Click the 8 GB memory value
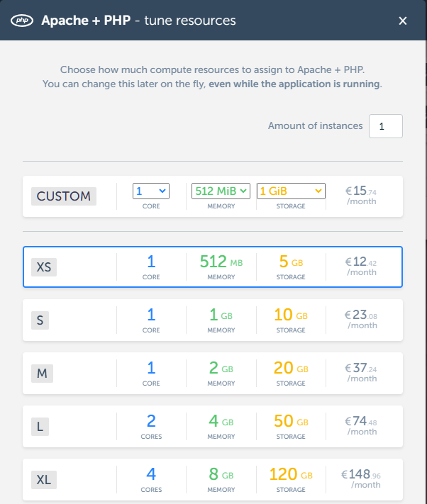Screen dimensions: 427x504 coord(221,475)
